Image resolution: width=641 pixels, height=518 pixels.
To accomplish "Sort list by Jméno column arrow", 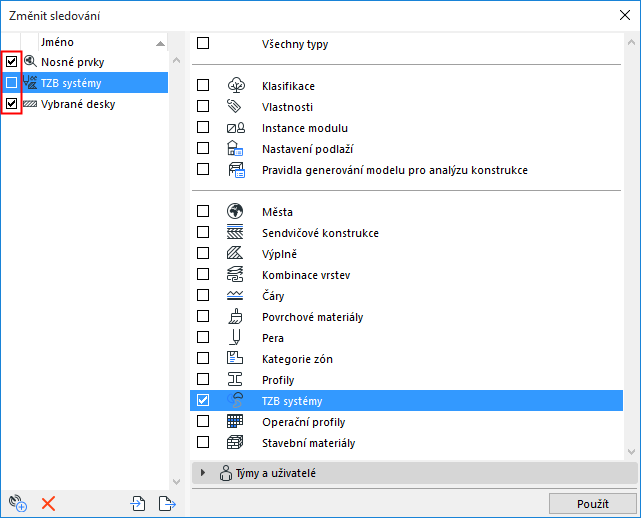I will 161,43.
